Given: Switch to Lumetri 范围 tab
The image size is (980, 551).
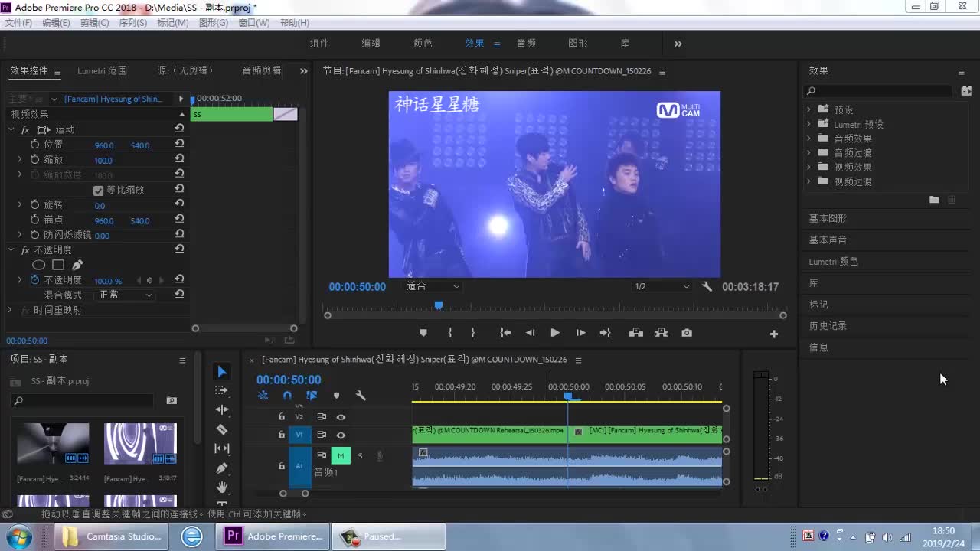Looking at the screenshot, I should (x=102, y=70).
